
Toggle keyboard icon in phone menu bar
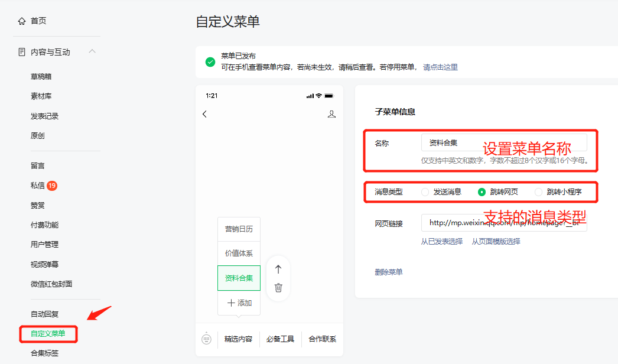pyautogui.click(x=206, y=339)
